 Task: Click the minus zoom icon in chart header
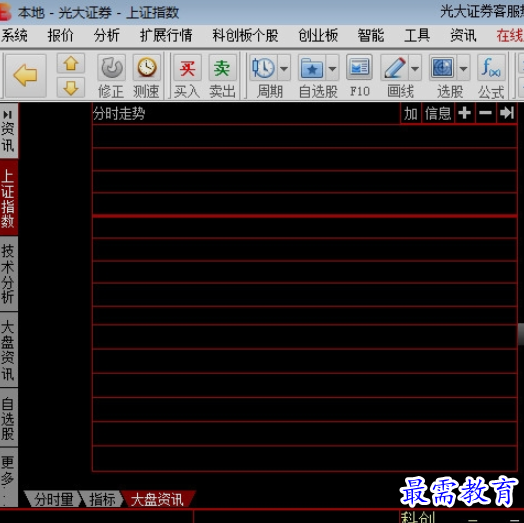point(486,113)
